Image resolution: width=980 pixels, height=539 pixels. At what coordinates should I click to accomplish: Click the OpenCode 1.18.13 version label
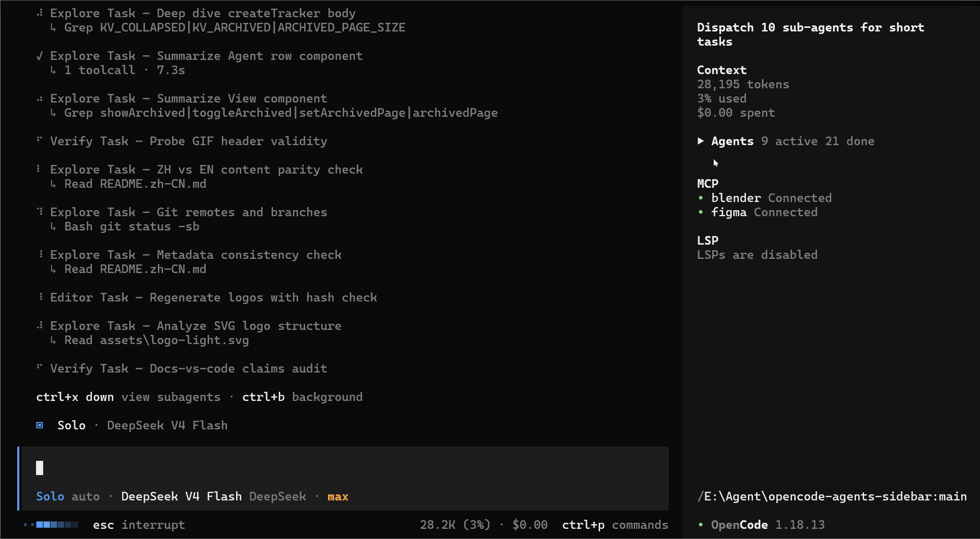(768, 525)
